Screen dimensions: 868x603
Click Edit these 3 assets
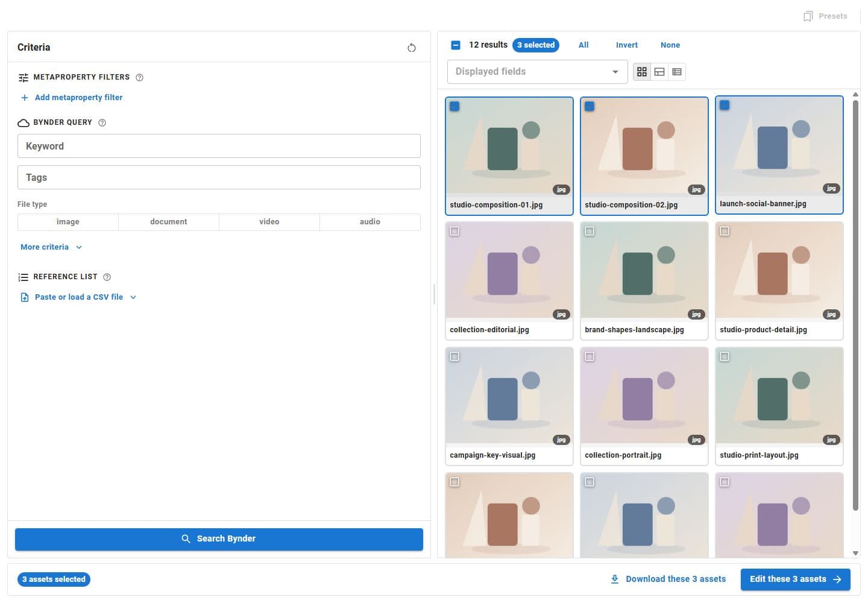point(795,579)
